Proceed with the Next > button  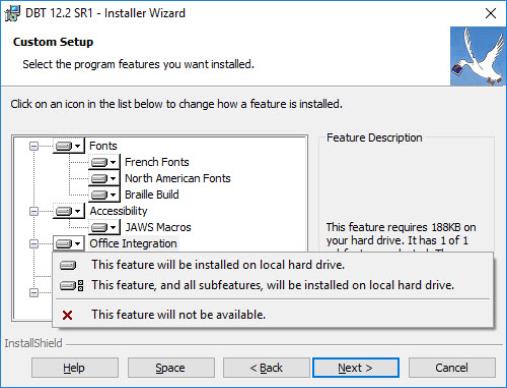(x=356, y=368)
